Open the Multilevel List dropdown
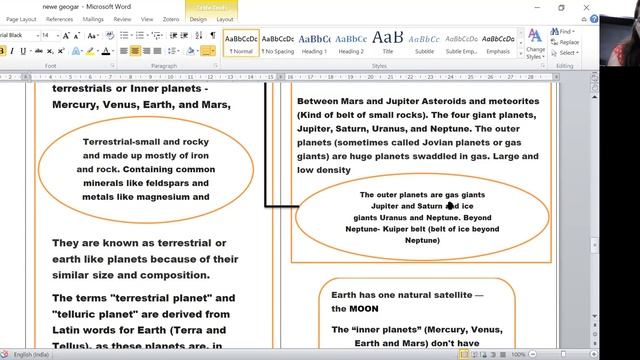 162,36
